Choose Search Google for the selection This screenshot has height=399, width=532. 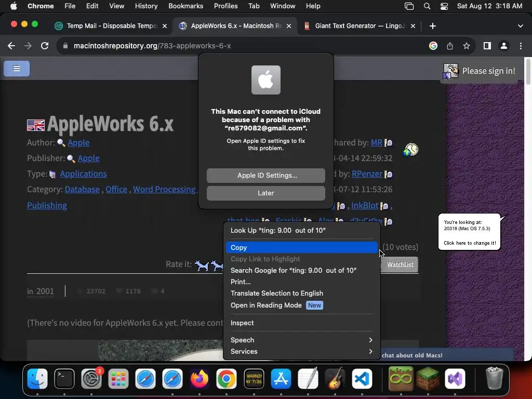coord(301,270)
